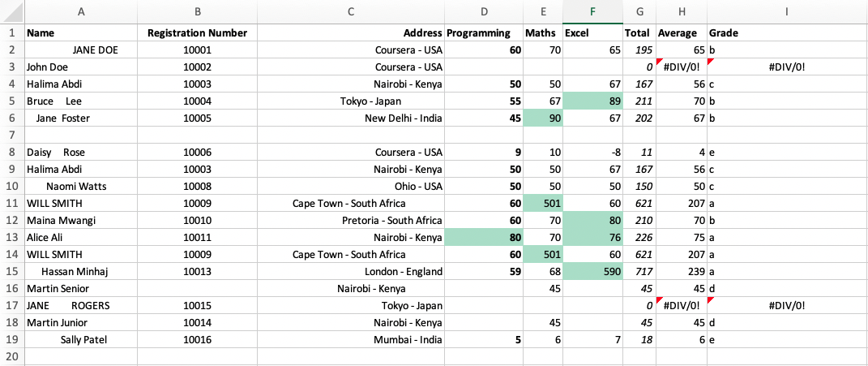Select column C header
Image resolution: width=868 pixels, height=366 pixels.
coord(350,11)
